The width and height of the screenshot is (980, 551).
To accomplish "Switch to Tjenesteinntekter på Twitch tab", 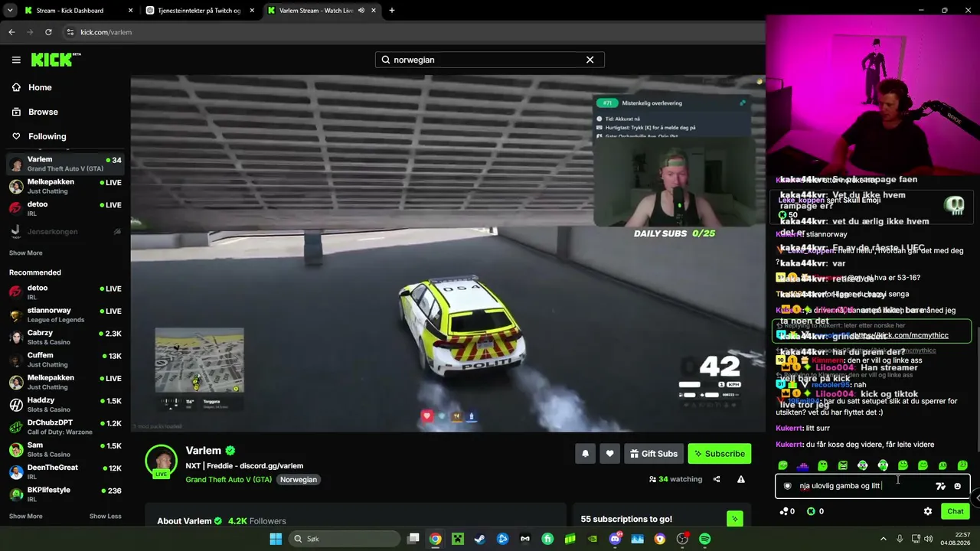I will tap(199, 11).
